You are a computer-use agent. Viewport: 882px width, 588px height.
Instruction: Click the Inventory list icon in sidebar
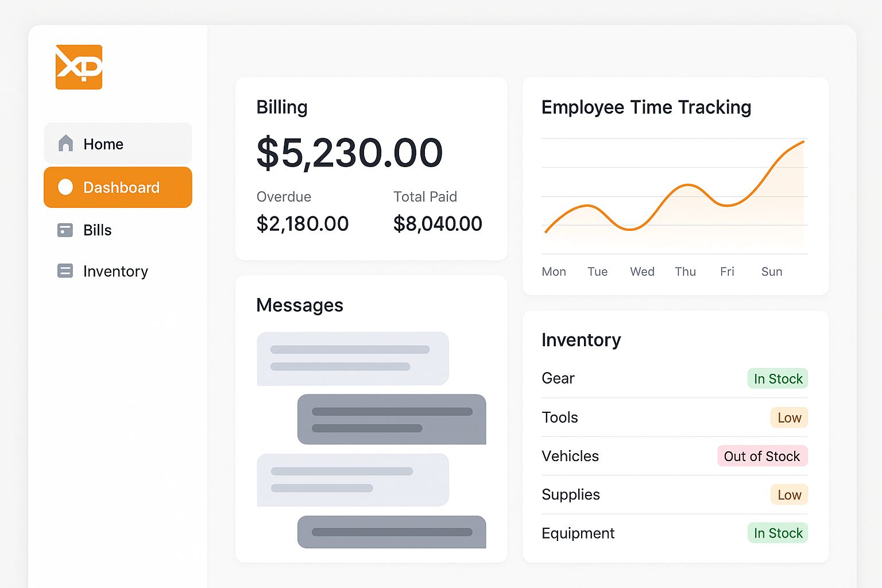(65, 270)
